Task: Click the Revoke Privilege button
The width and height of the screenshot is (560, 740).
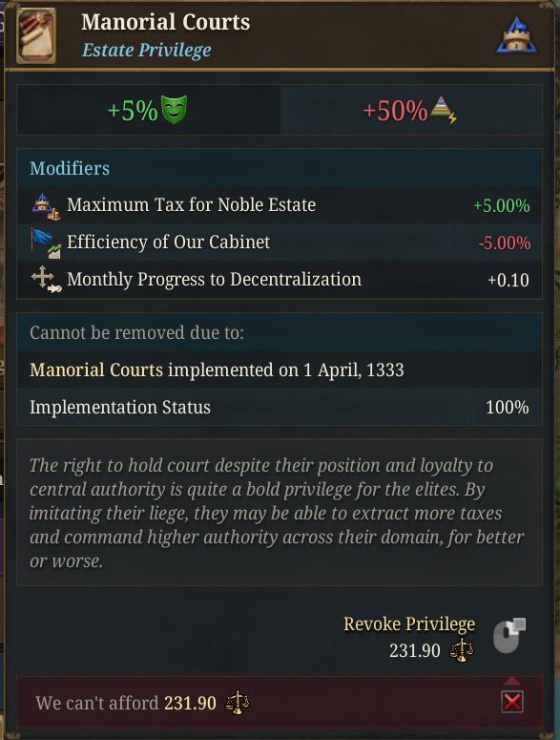Action: click(x=409, y=624)
